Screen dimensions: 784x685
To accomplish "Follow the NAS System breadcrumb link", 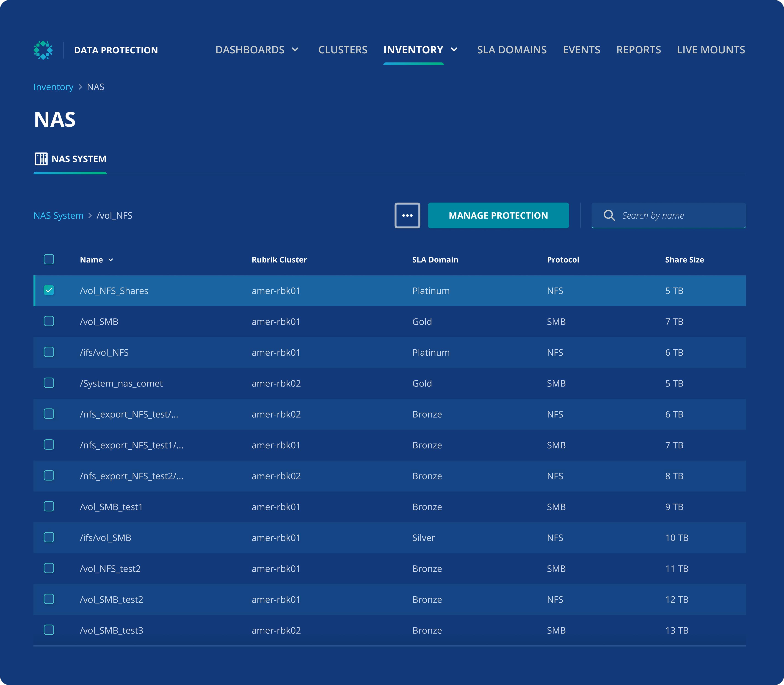I will click(58, 216).
